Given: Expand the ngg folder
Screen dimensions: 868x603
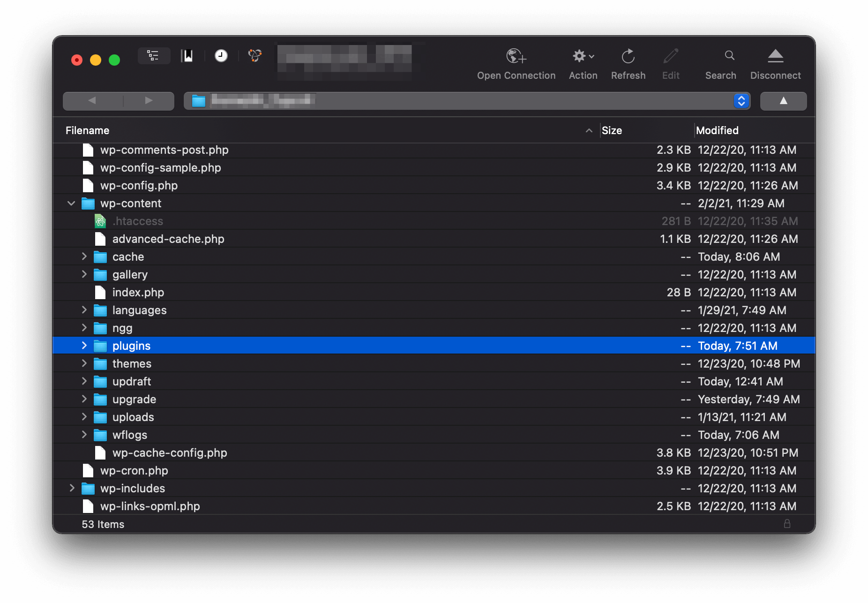Looking at the screenshot, I should click(84, 328).
